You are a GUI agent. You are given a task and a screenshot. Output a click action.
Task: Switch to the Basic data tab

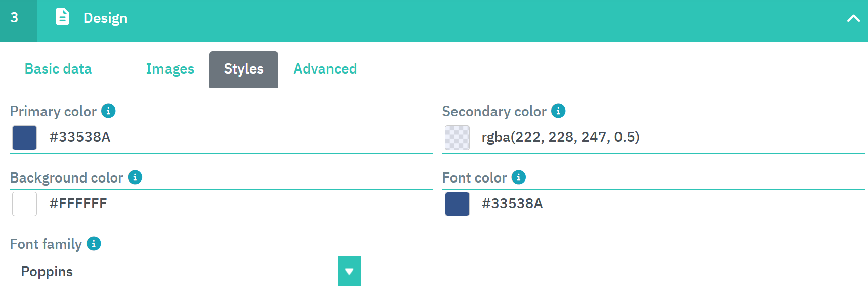pos(58,69)
